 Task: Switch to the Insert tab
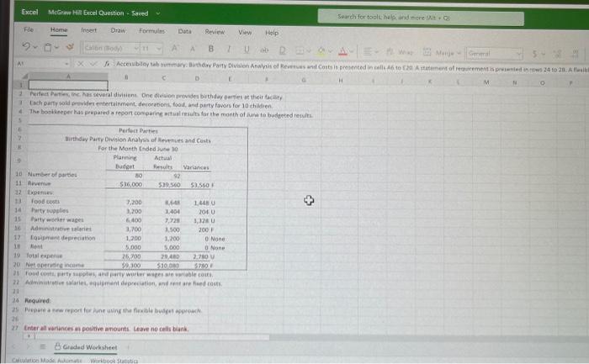pyautogui.click(x=88, y=30)
